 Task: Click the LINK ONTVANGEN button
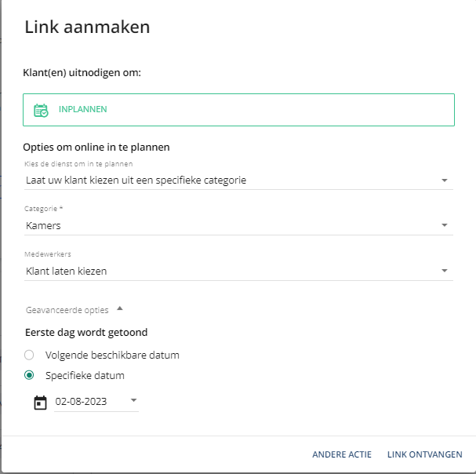[x=425, y=454]
